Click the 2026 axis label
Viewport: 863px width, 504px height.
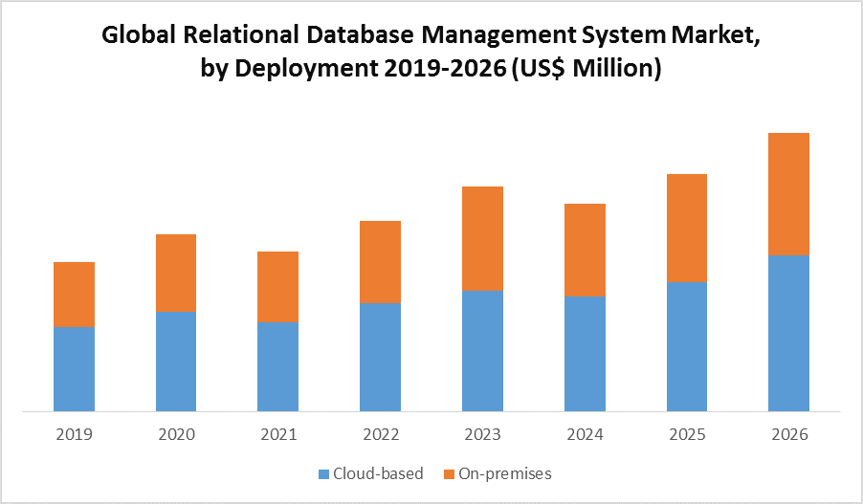[789, 434]
